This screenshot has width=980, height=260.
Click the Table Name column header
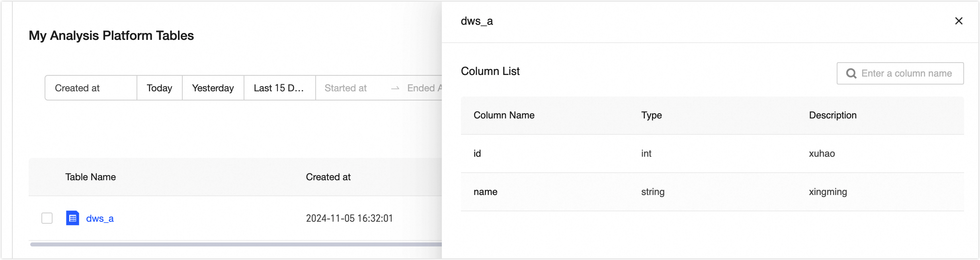tap(91, 177)
